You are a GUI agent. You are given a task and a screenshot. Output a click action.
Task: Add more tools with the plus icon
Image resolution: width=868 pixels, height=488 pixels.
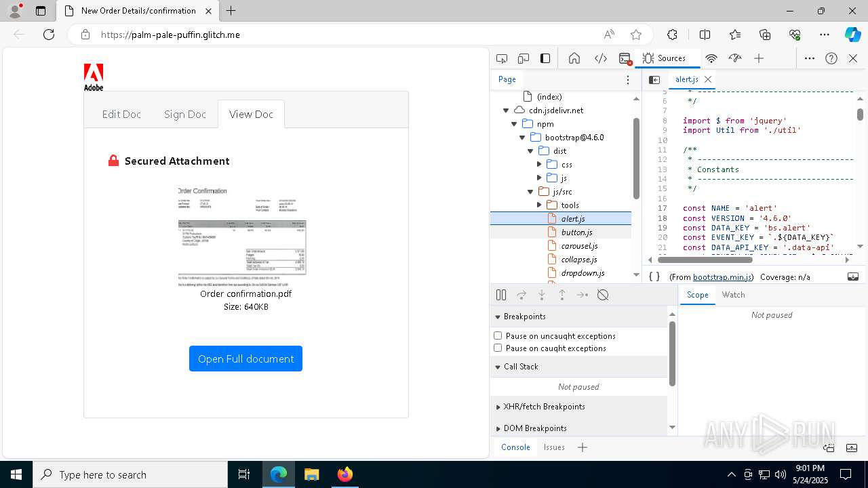759,58
